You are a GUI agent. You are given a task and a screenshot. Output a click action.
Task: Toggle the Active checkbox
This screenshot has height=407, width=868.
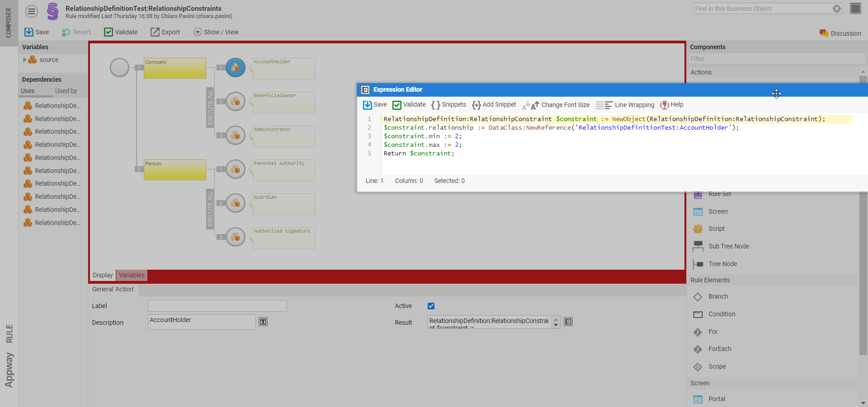[x=431, y=306]
